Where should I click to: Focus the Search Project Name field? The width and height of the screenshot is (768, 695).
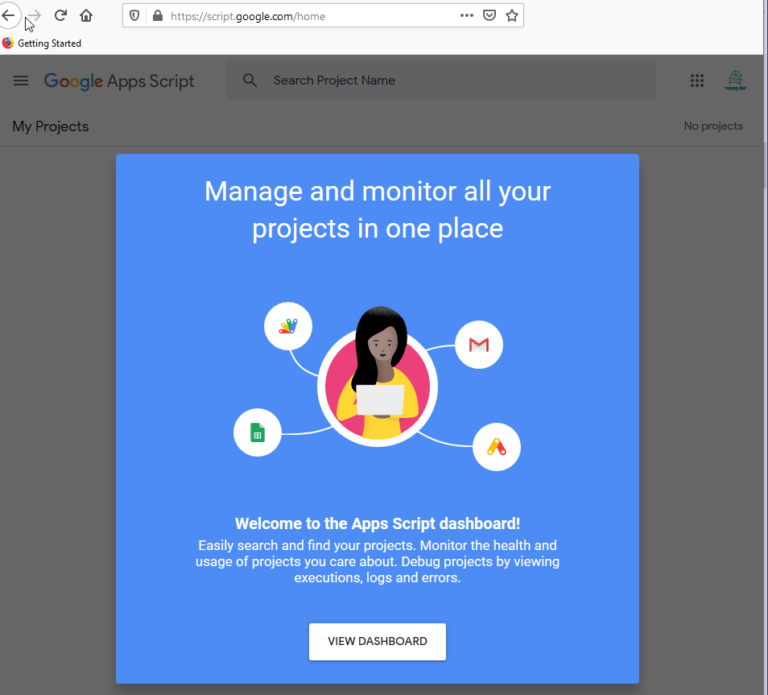(442, 80)
